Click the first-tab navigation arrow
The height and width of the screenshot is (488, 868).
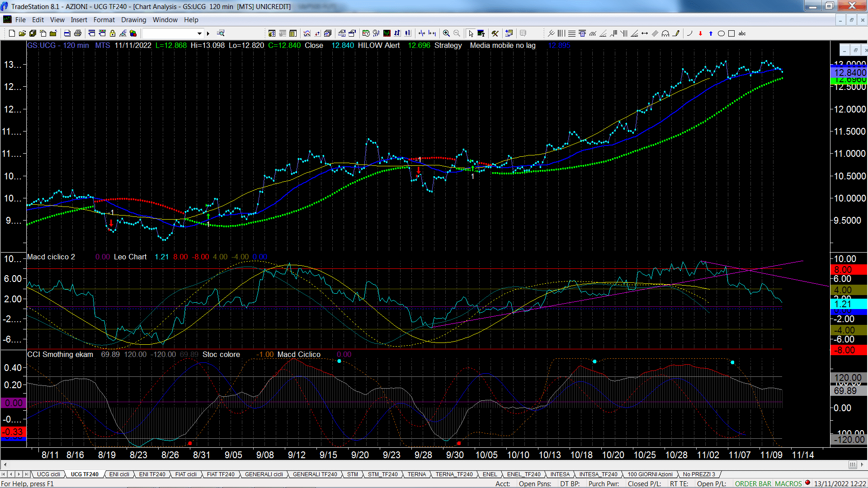(x=4, y=474)
